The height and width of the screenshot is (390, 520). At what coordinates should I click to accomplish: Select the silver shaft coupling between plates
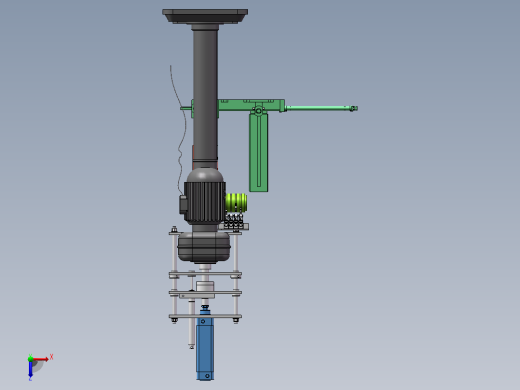point(205,286)
